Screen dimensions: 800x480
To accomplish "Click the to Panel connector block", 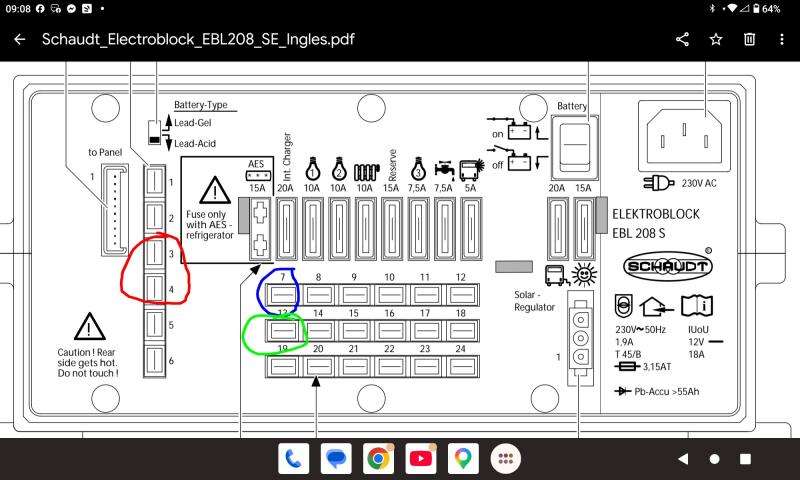I will click(x=114, y=210).
